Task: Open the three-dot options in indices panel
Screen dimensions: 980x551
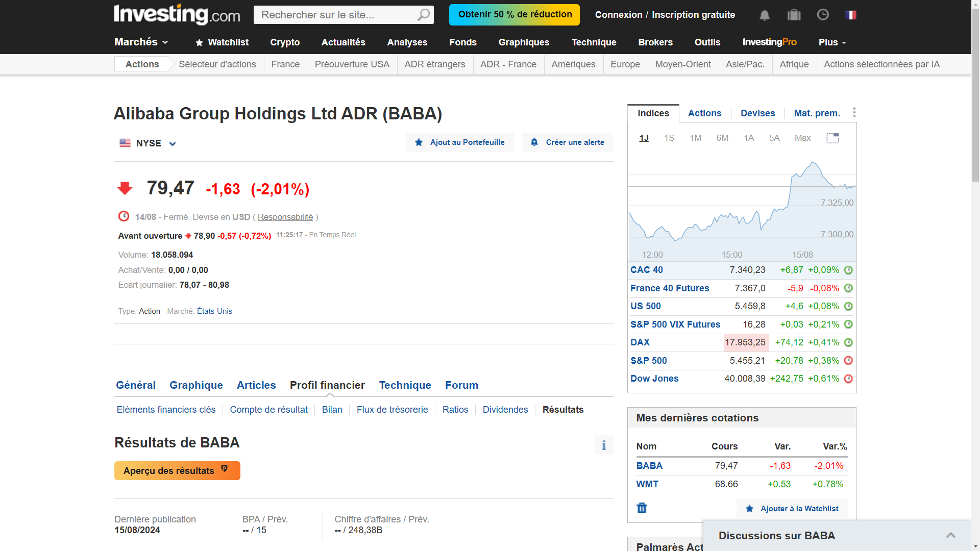Action: coord(854,113)
